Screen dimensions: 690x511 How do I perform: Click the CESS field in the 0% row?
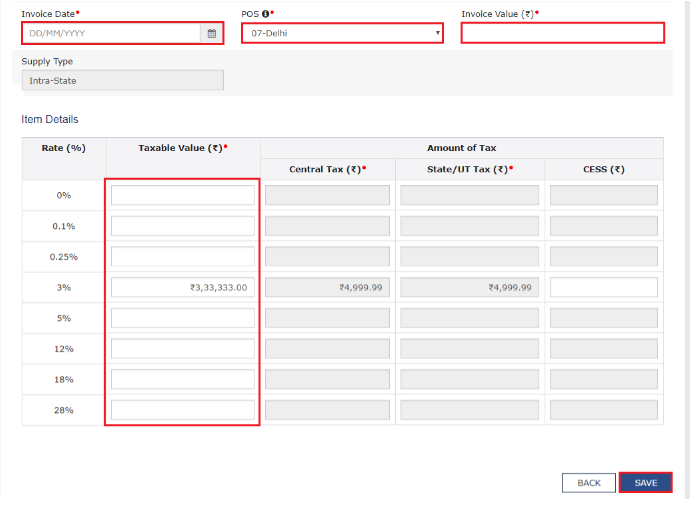603,196
